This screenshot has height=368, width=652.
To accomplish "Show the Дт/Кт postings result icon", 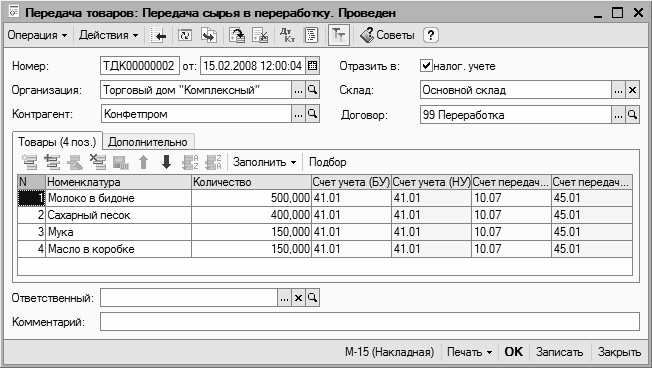I will pos(287,36).
